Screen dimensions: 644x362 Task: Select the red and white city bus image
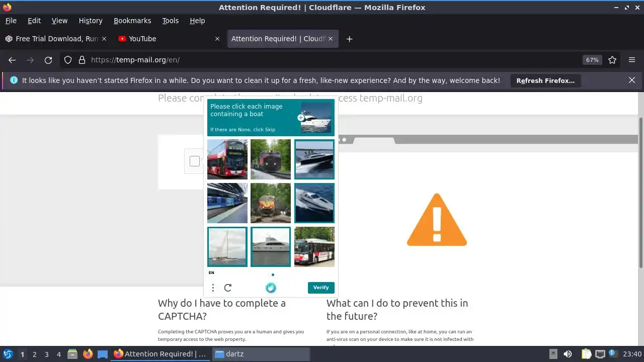click(x=314, y=247)
